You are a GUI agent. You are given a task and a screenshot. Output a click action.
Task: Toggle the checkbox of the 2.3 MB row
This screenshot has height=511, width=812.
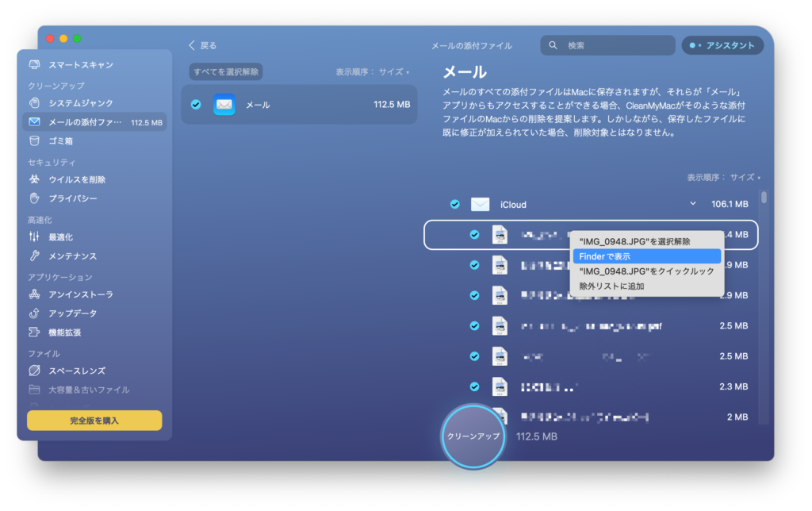pos(474,386)
